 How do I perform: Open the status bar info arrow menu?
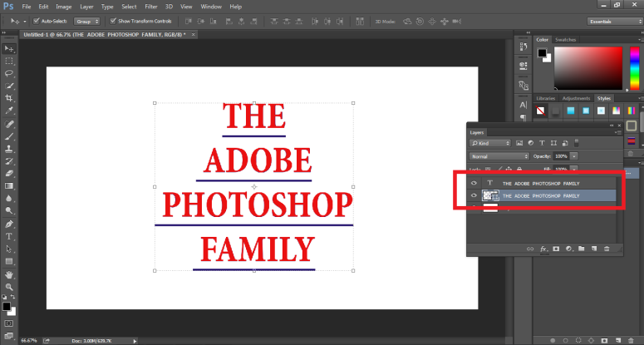135,341
